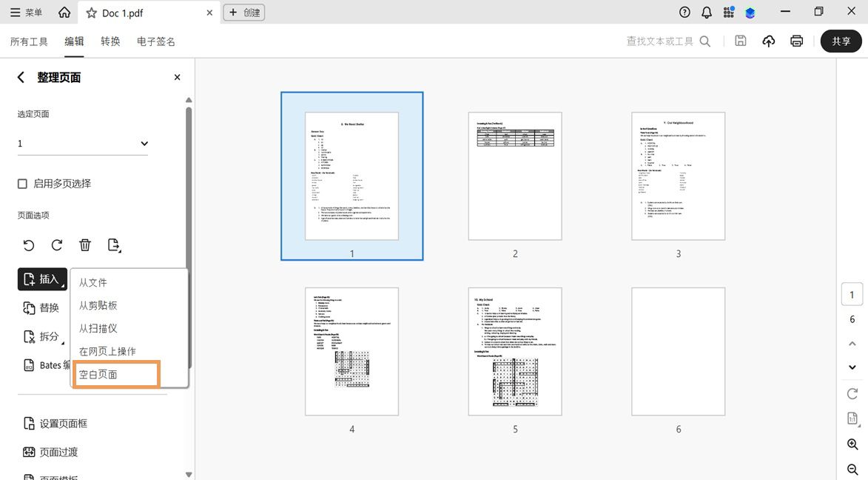Rotate the selected page counterclockwise
Screen dimensions: 868x480
pyautogui.click(x=28, y=244)
